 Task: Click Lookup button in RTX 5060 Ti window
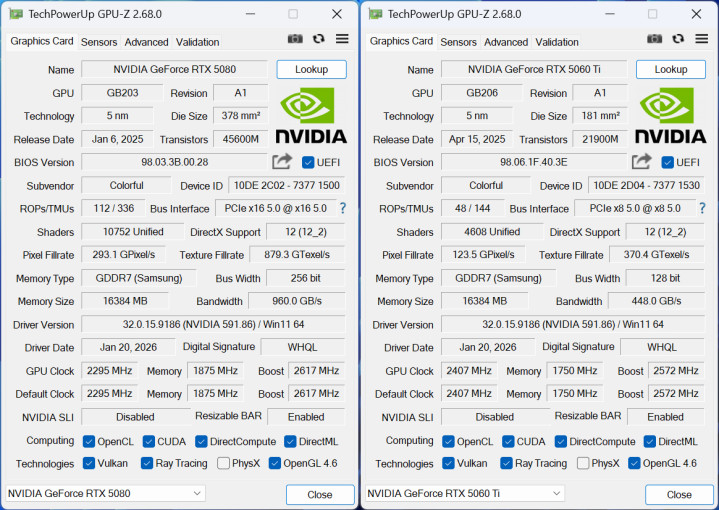click(x=671, y=69)
